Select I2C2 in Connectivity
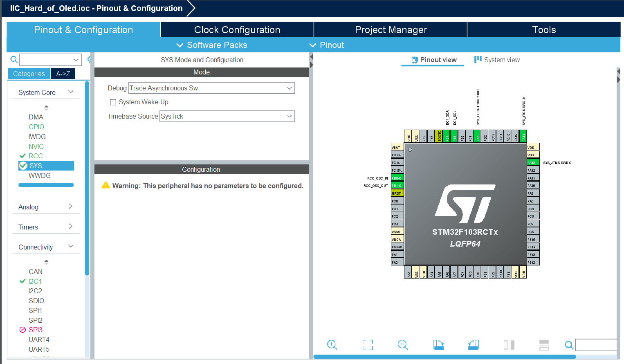The width and height of the screenshot is (624, 364). coord(35,291)
